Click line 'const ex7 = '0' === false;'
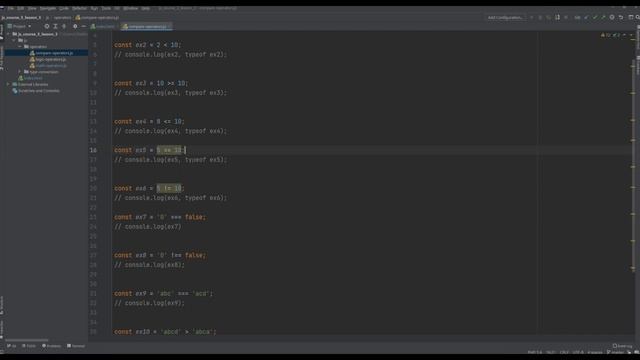640x360 pixels. pyautogui.click(x=160, y=217)
